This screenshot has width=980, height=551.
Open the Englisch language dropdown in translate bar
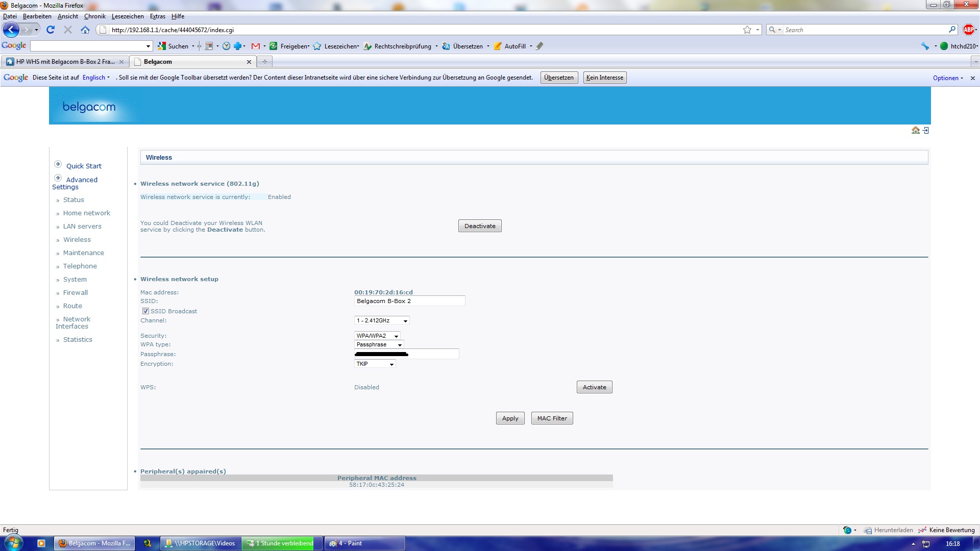pos(96,78)
